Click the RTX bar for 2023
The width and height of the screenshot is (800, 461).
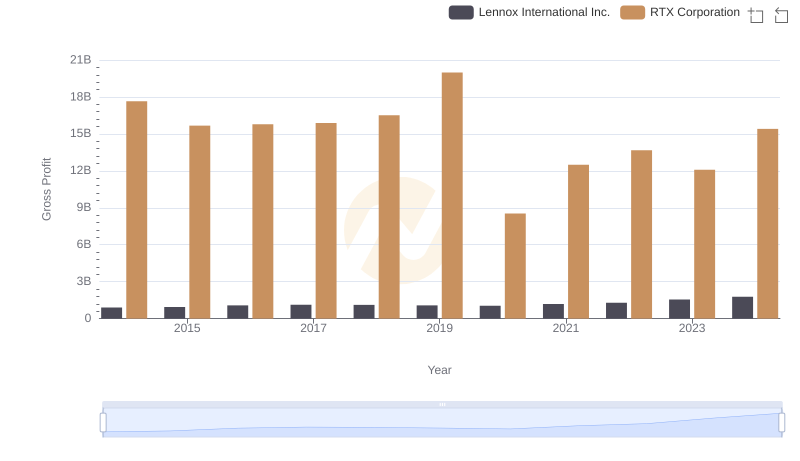click(x=705, y=244)
